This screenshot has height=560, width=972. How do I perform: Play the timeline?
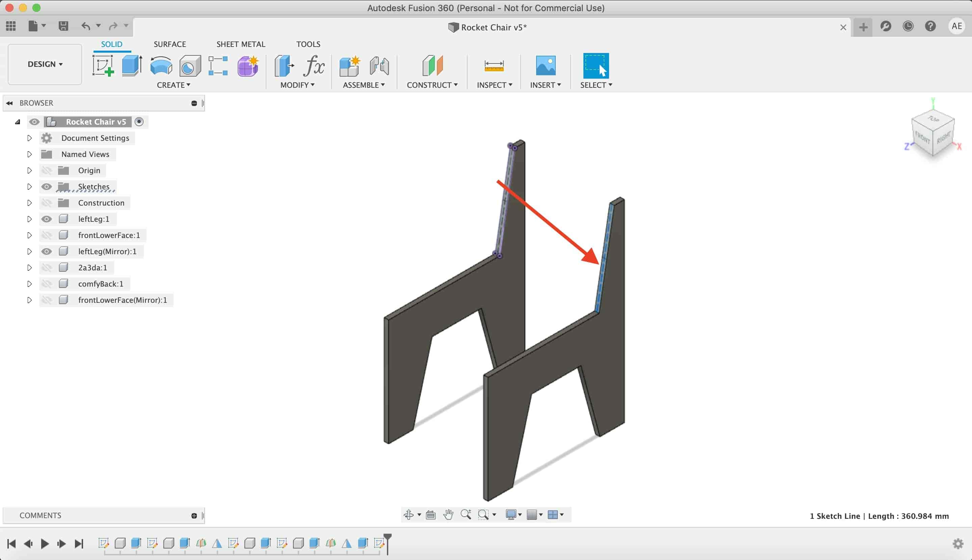coord(45,544)
